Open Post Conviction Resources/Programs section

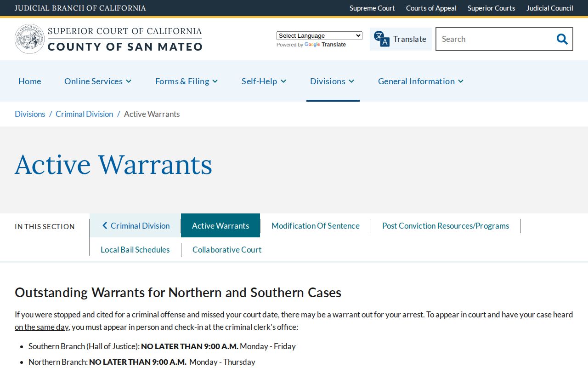(446, 225)
